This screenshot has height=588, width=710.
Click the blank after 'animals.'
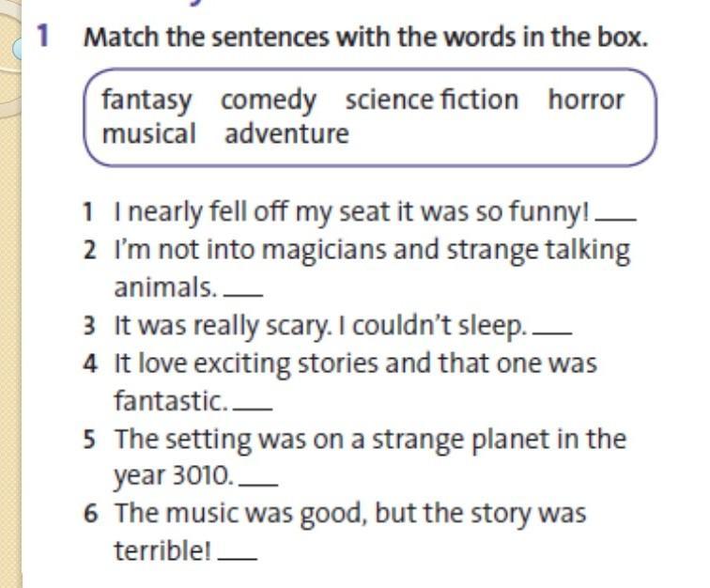tap(243, 295)
